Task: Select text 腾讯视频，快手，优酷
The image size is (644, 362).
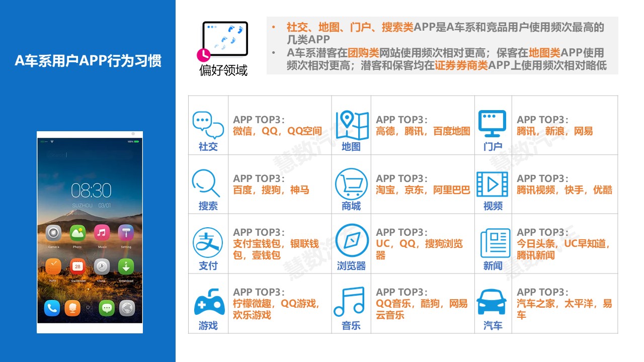Action: (x=565, y=190)
